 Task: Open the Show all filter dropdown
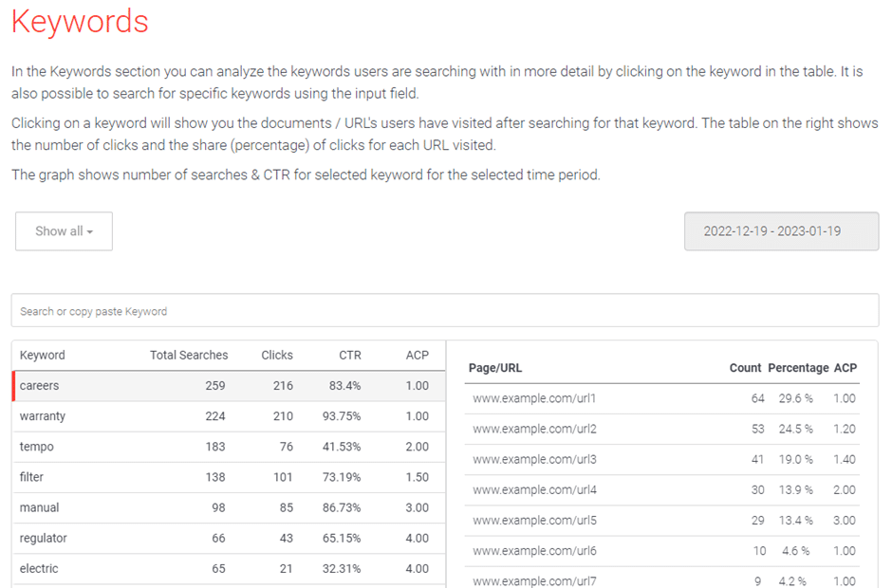pos(64,230)
